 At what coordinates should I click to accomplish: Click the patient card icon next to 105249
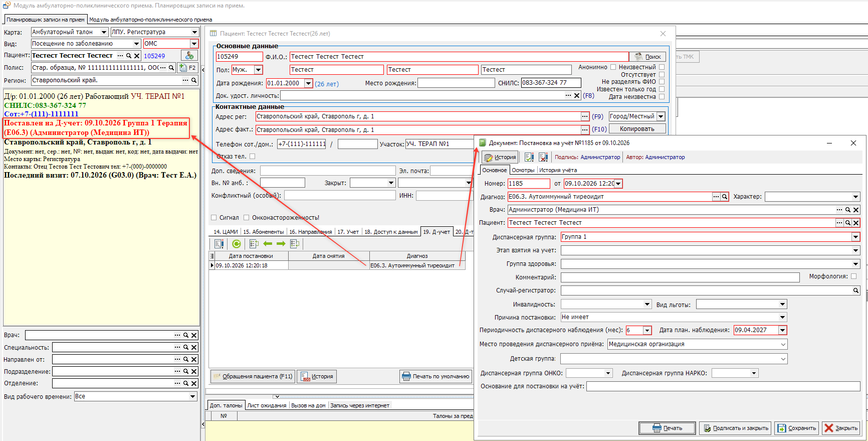pos(189,56)
